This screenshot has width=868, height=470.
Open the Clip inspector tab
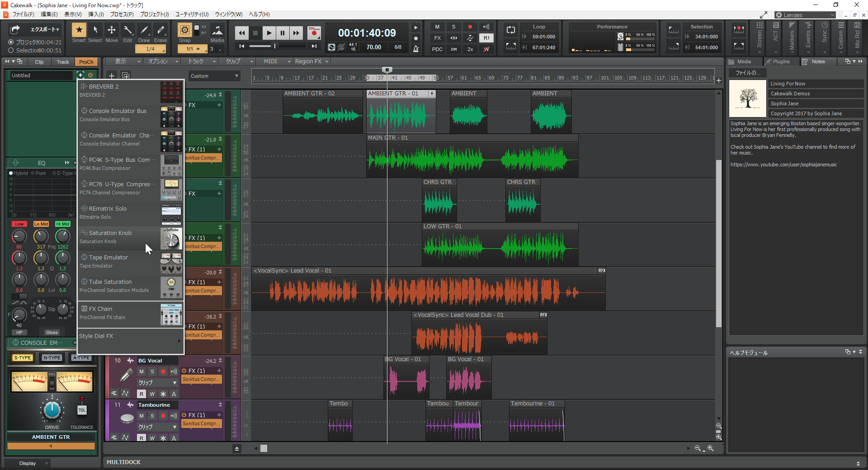point(39,62)
